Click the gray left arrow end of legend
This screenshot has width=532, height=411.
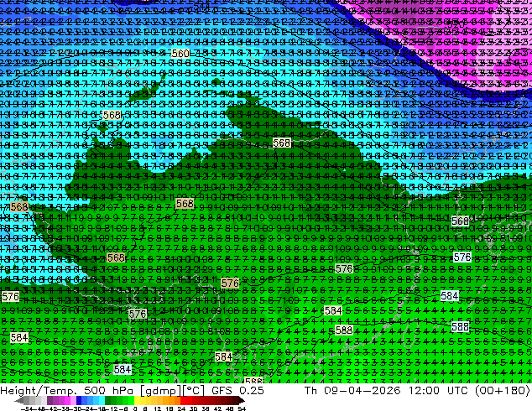[19, 400]
